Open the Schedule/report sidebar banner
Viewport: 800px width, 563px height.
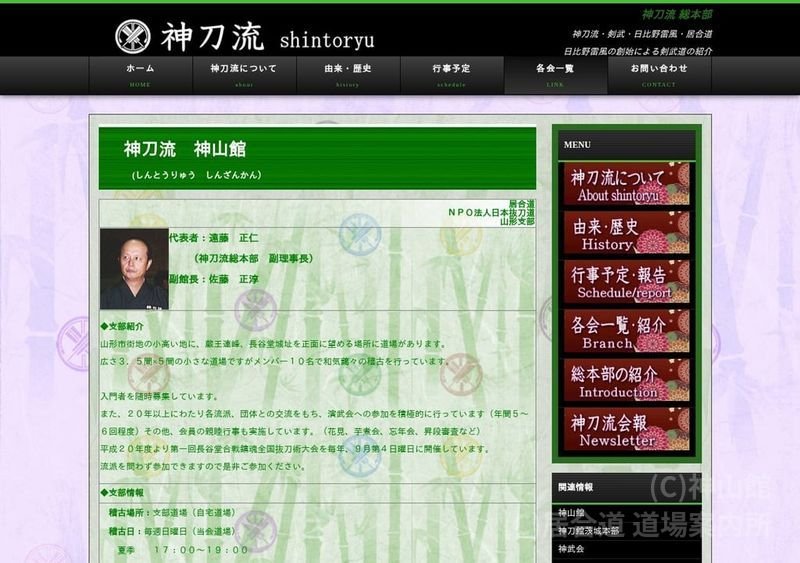pos(627,282)
